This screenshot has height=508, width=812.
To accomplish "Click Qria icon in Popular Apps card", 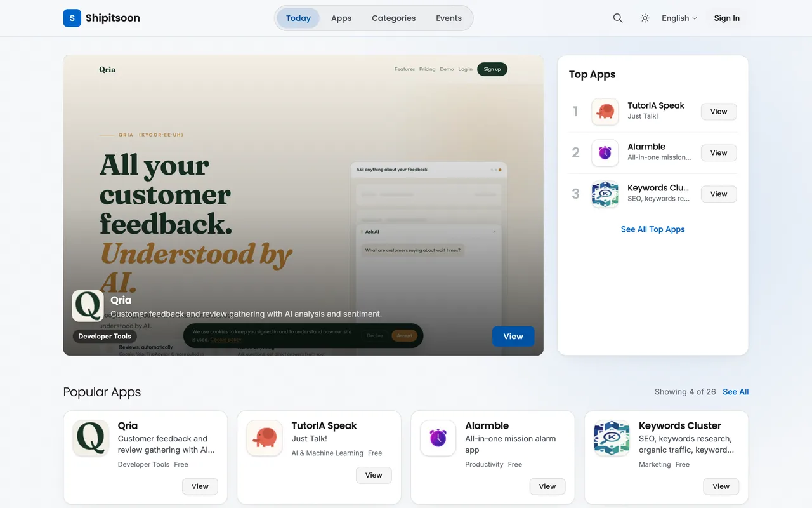I will [91, 438].
